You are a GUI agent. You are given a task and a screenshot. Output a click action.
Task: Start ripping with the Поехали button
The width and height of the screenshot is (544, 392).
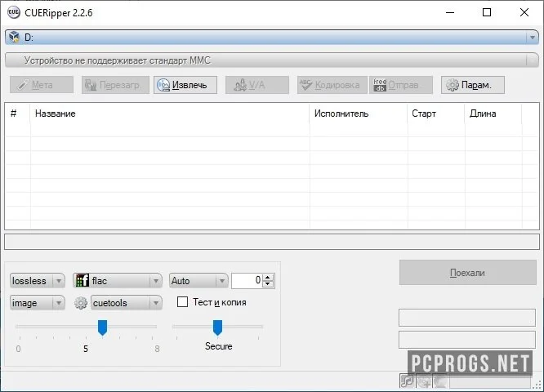coord(468,273)
